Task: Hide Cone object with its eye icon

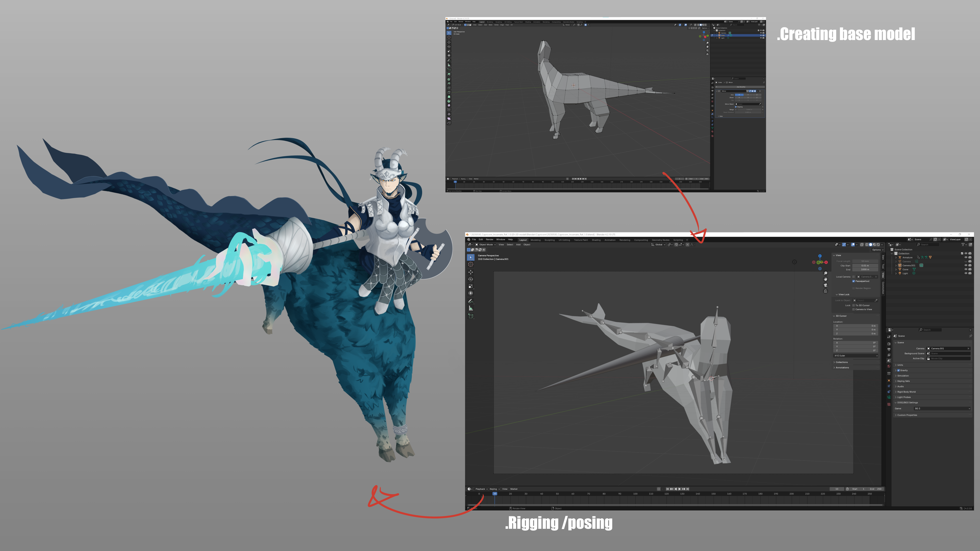Action: [966, 269]
